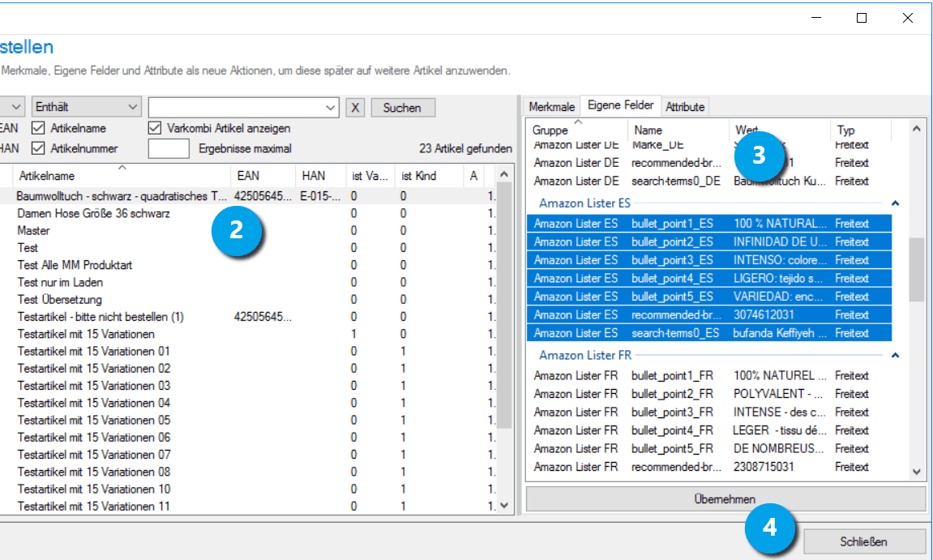Screen dimensions: 933x560
Task: Open the Enthält dropdown
Action: point(86,107)
